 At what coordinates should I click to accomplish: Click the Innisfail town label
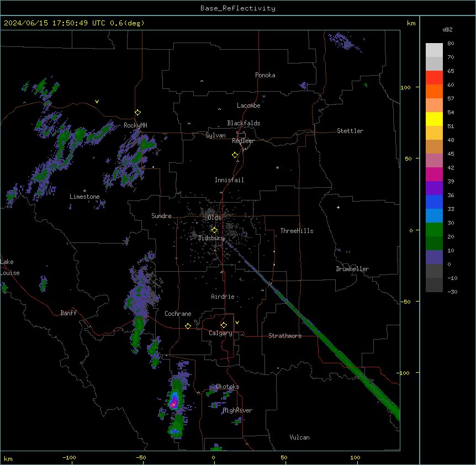pos(229,180)
